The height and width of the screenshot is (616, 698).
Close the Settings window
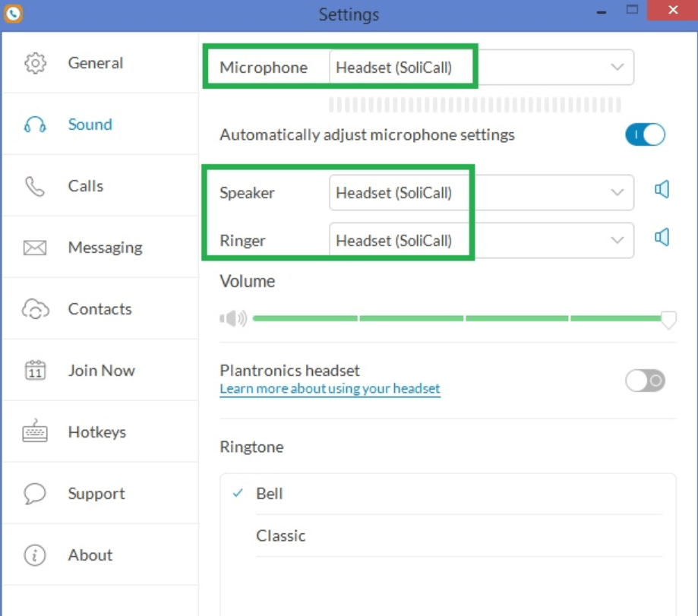tap(673, 10)
